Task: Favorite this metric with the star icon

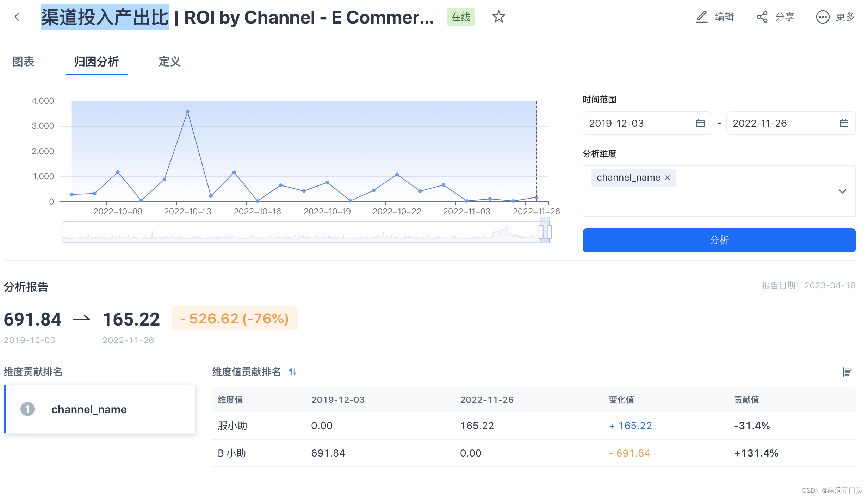Action: click(498, 17)
